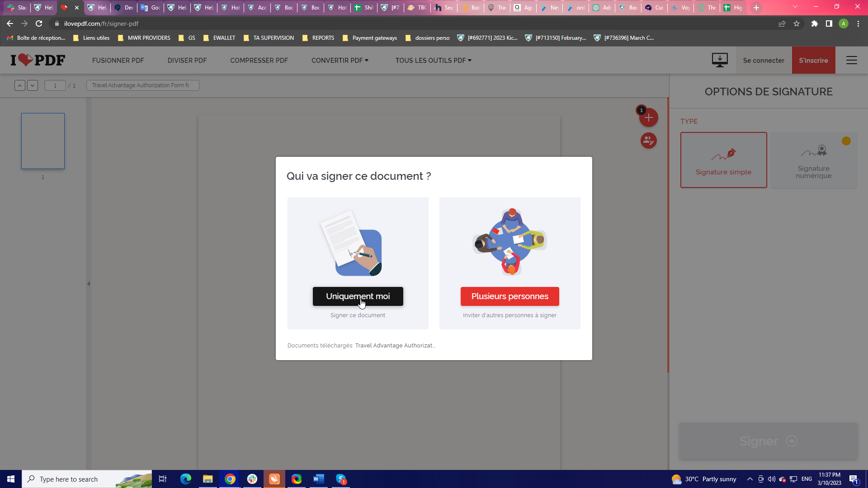
Task: Click the browser extensions puzzle icon
Action: click(x=814, y=23)
